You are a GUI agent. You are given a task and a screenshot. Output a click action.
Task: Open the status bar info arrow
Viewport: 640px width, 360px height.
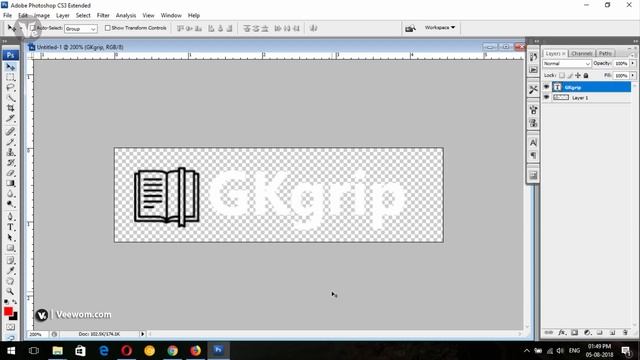pos(142,334)
